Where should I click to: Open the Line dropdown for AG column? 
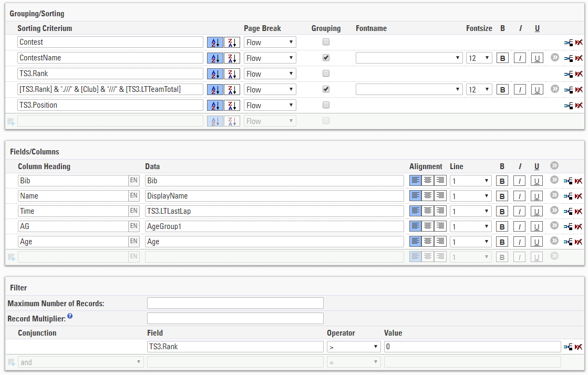pos(470,226)
